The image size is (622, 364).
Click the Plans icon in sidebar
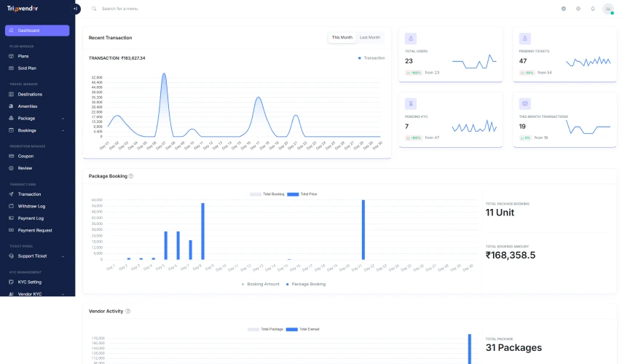point(11,56)
